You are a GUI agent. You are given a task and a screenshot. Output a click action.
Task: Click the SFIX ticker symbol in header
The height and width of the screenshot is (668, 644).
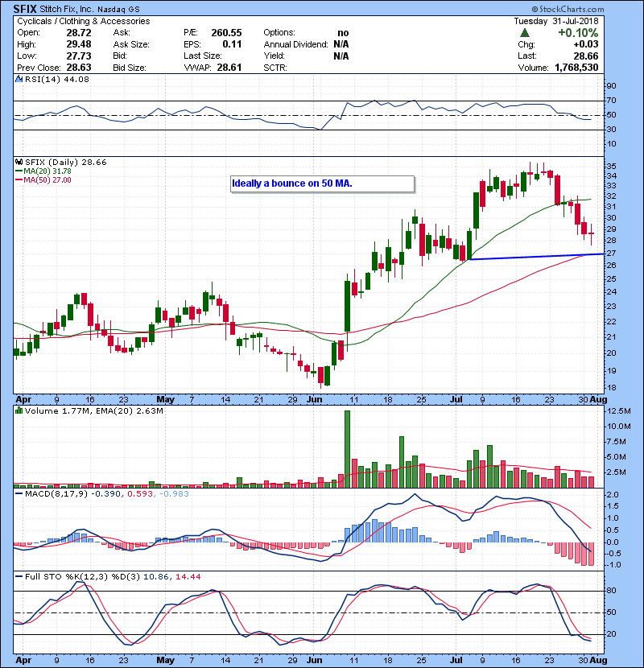point(25,9)
